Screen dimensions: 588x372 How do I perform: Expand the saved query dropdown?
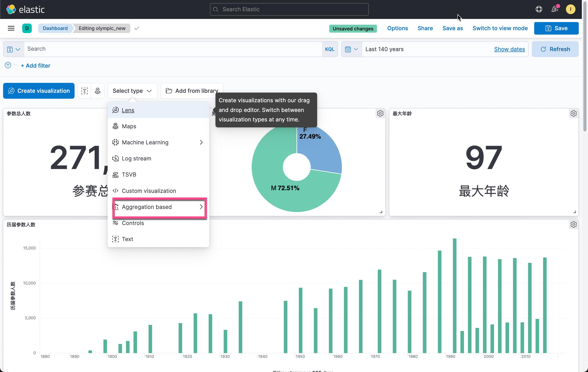click(14, 49)
